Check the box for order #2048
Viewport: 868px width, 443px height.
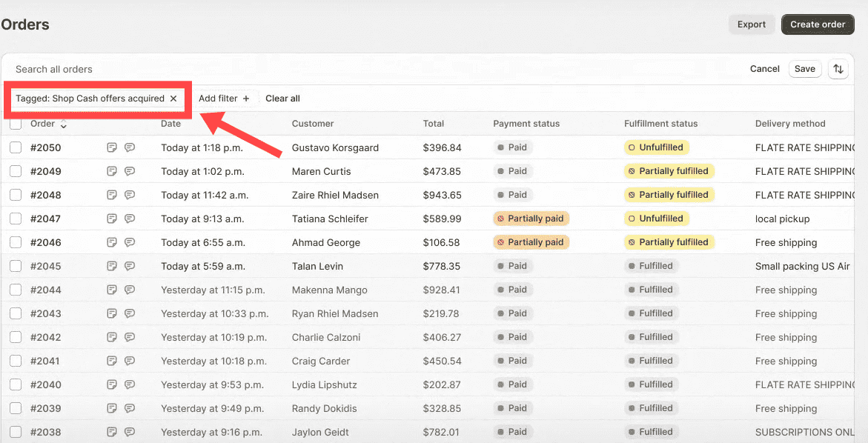pyautogui.click(x=16, y=195)
